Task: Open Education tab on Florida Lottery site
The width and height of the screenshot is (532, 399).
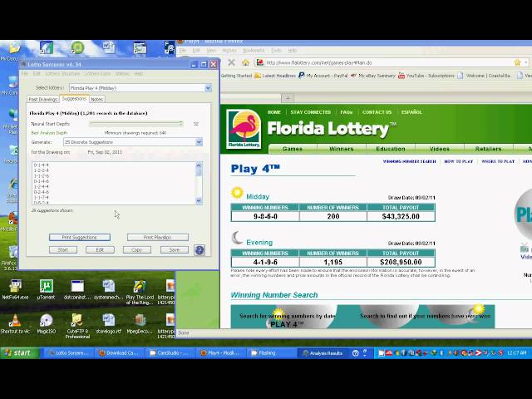Action: tap(391, 149)
